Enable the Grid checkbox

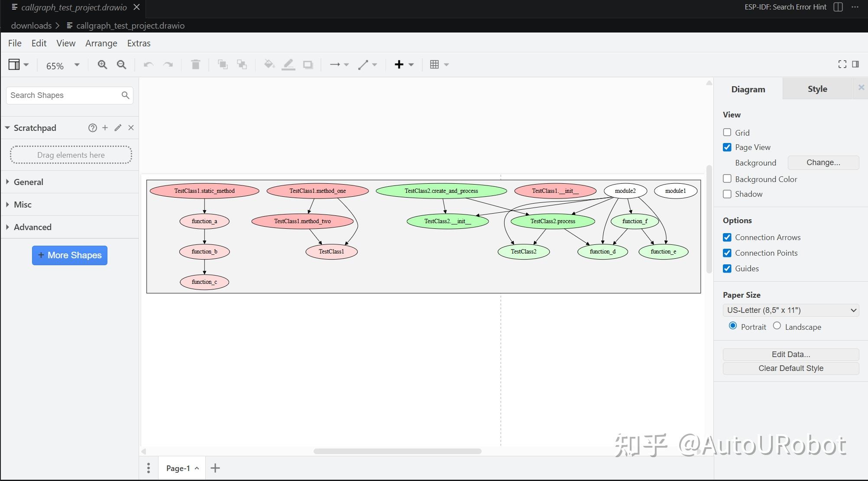(x=727, y=132)
